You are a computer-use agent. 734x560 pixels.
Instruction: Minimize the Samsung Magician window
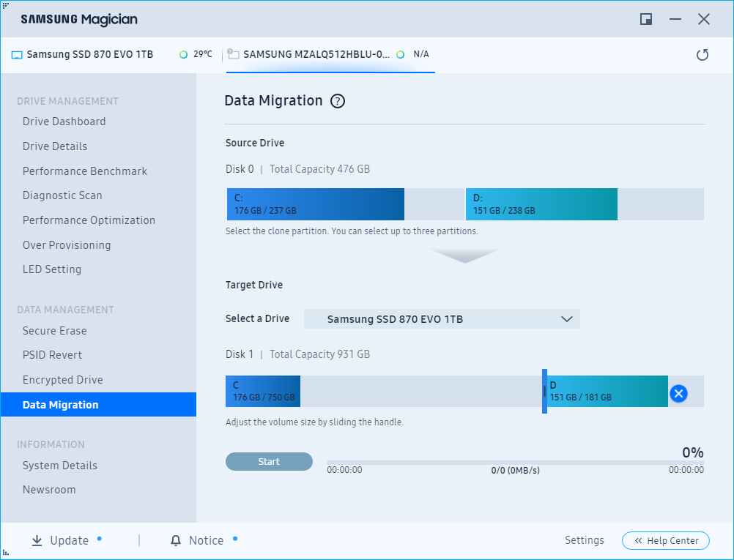(x=675, y=19)
